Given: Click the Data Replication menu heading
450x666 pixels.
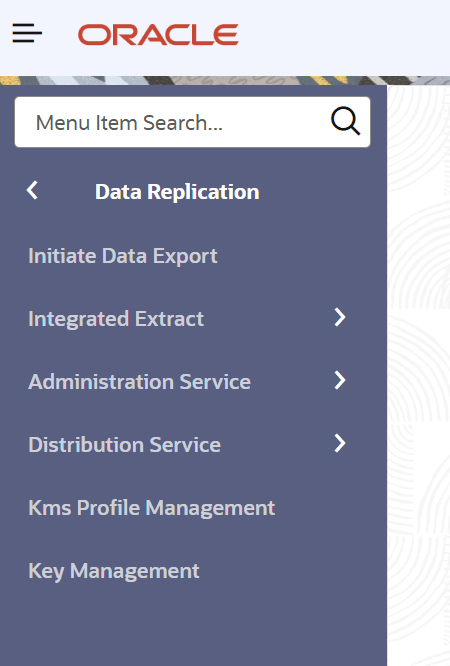Looking at the screenshot, I should 177,192.
